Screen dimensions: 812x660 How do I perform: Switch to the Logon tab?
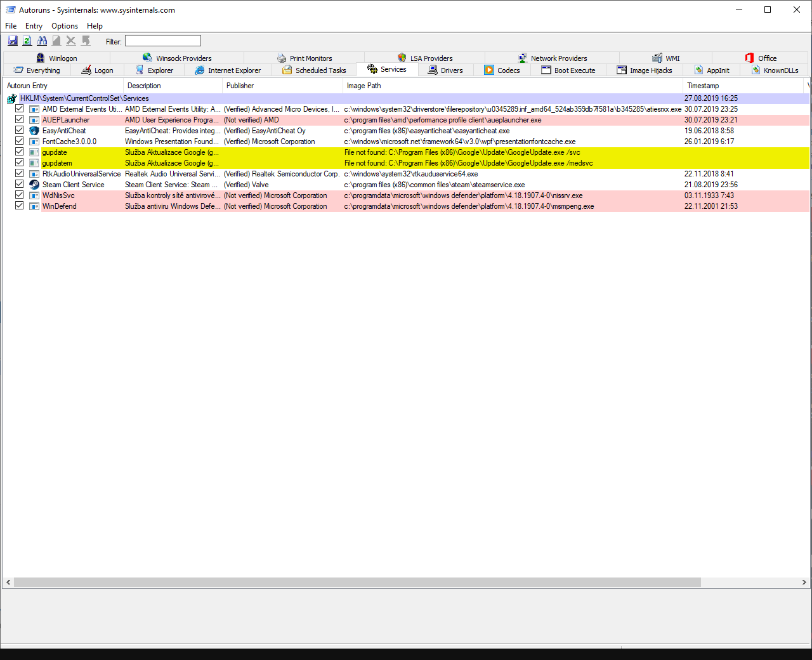[x=98, y=70]
